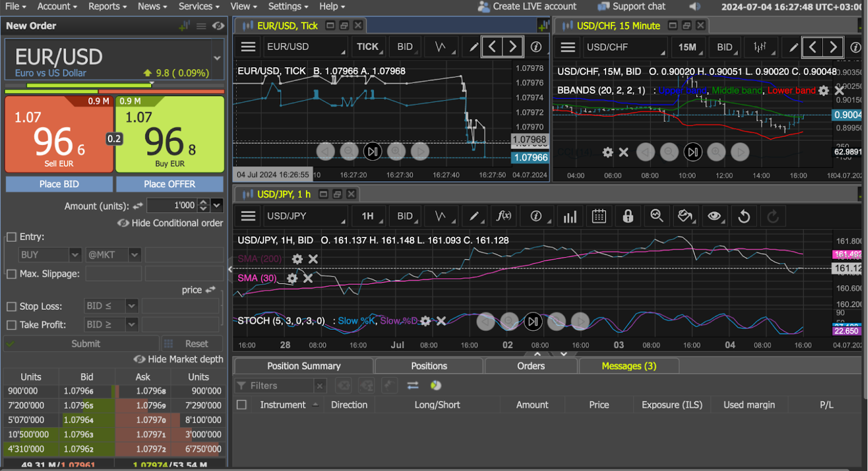The image size is (868, 471).
Task: Enable the Stop Loss checkbox
Action: (x=11, y=306)
